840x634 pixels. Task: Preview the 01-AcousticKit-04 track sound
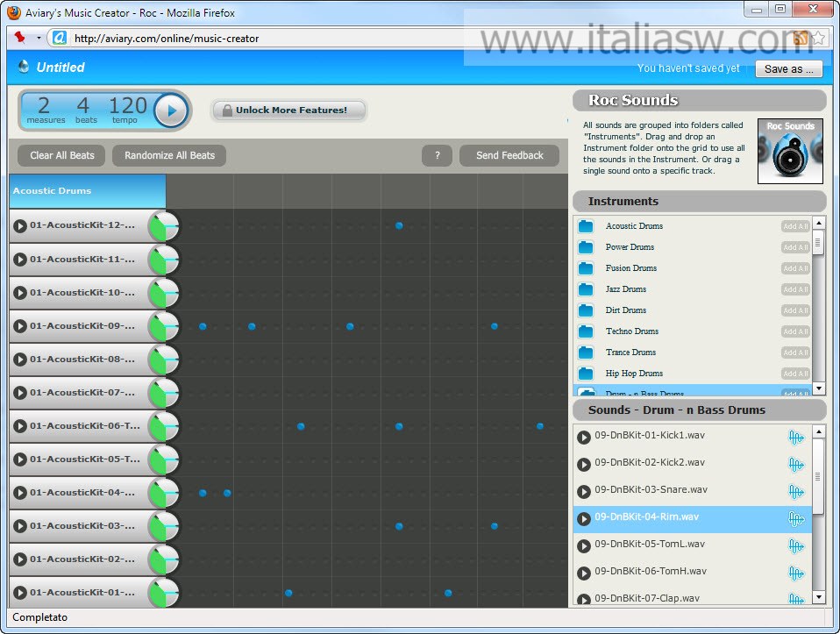click(20, 493)
